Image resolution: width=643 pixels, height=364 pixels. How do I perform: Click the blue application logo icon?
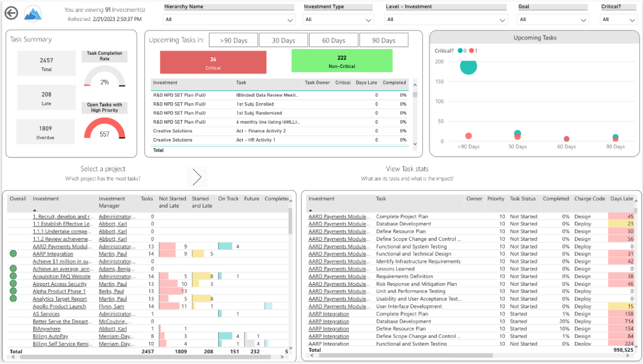pyautogui.click(x=33, y=13)
